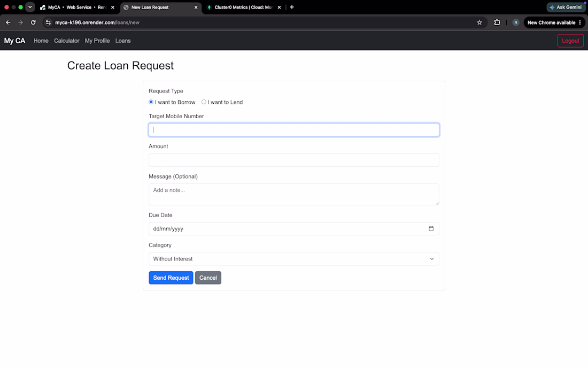Click the green macOS fullscreen window button

(x=21, y=7)
